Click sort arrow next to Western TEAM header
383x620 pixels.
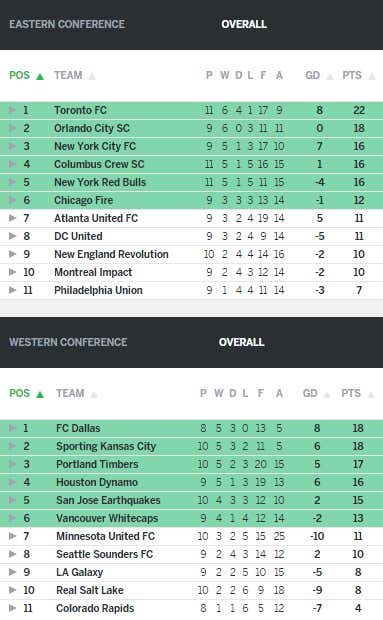[94, 394]
